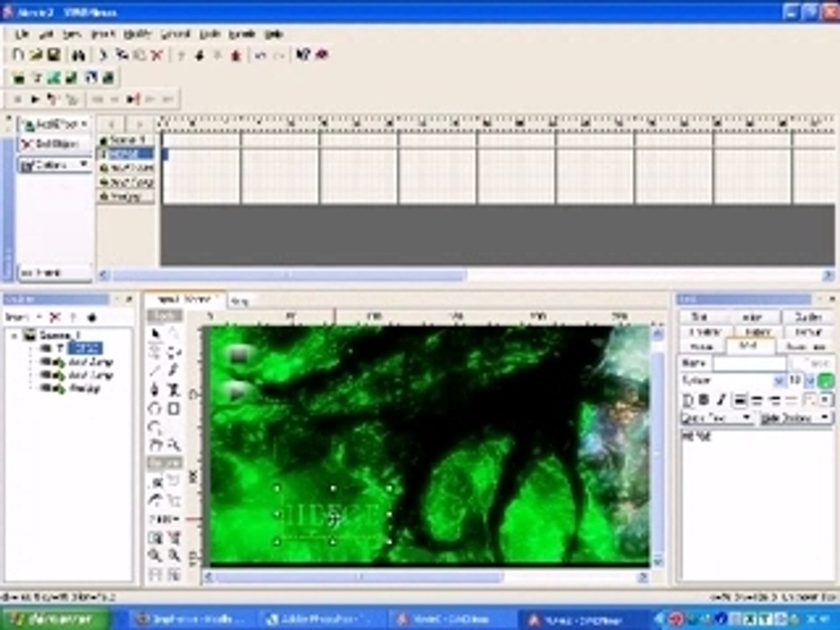Click into the Name input field
The width and height of the screenshot is (840, 630).
[749, 363]
